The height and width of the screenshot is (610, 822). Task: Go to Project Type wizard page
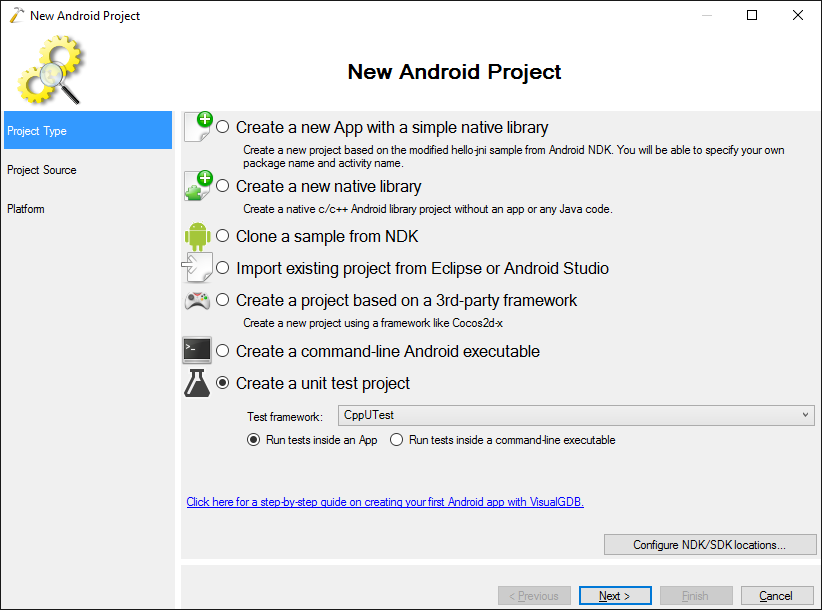pos(88,130)
